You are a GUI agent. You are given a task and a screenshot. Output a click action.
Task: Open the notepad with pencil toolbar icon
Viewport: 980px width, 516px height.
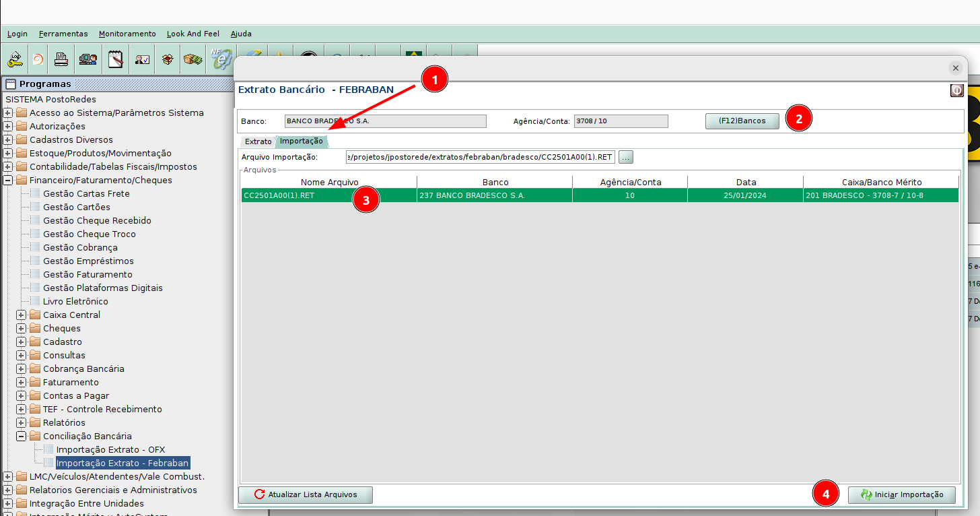(x=115, y=60)
